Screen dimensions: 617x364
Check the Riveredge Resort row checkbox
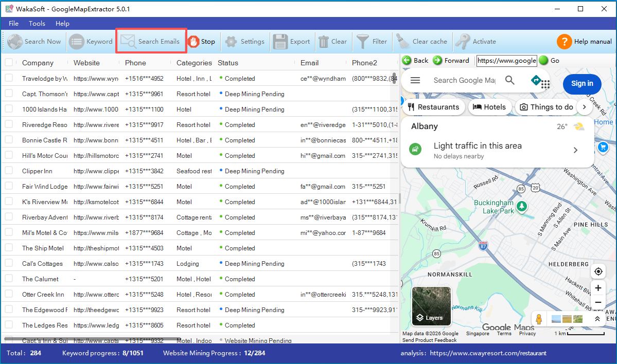click(x=9, y=124)
